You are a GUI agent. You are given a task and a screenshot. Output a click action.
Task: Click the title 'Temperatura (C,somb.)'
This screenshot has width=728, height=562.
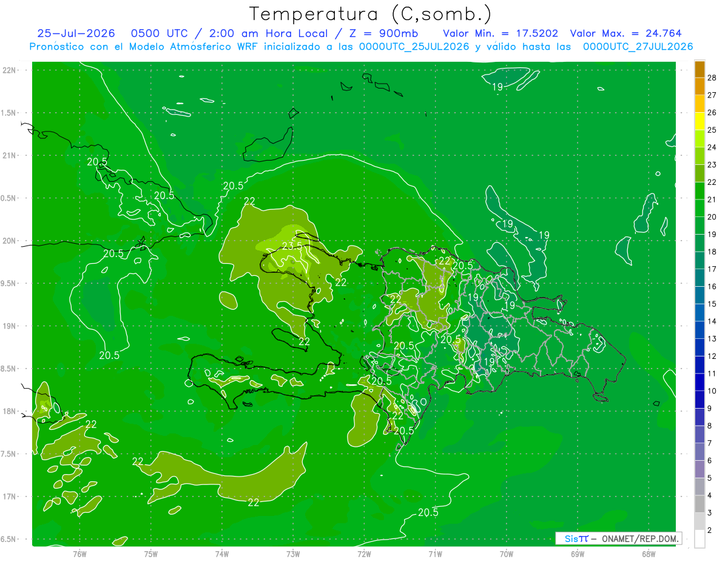click(371, 13)
